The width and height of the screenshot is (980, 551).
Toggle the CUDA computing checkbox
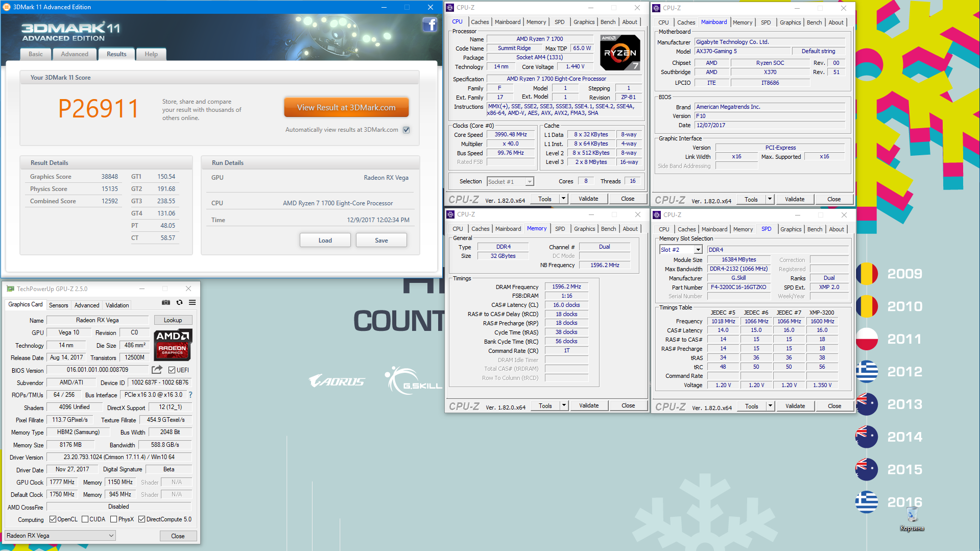(x=85, y=519)
